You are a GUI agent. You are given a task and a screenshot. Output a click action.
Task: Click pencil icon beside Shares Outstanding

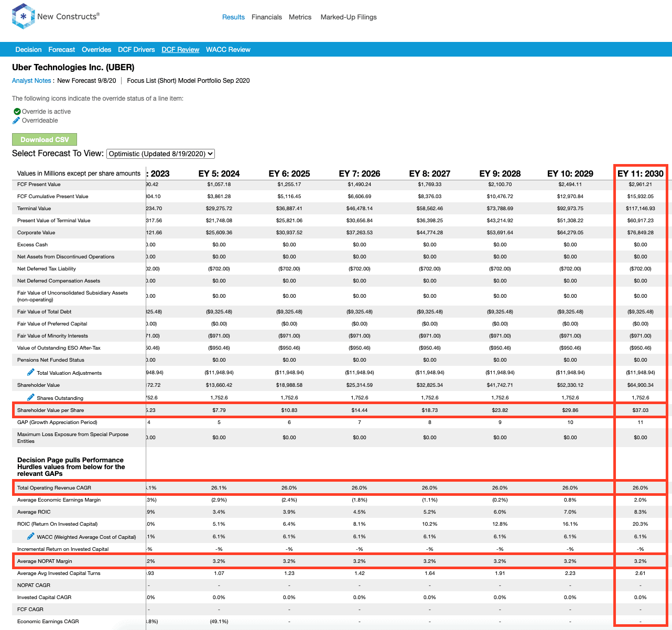[x=31, y=397]
